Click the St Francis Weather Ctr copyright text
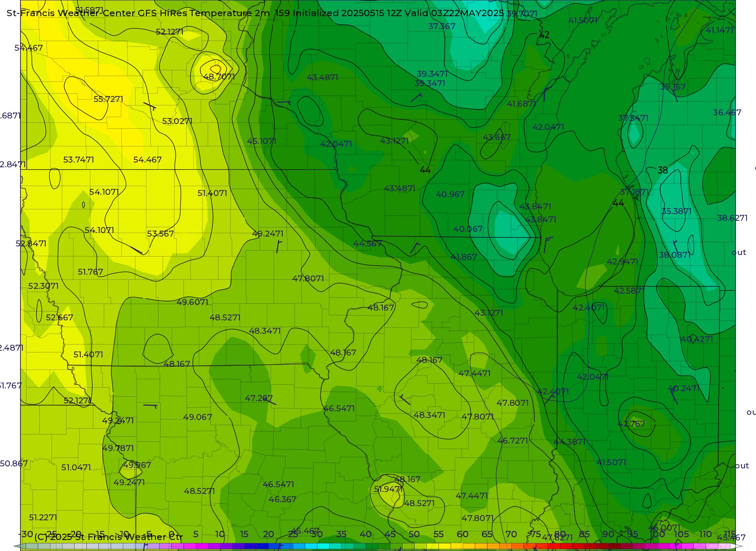This screenshot has width=756, height=551. [109, 537]
